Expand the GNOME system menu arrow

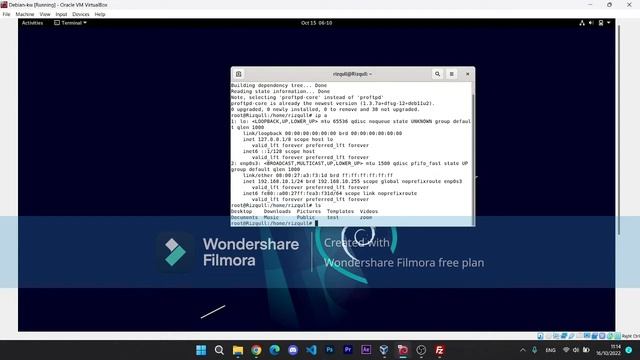pos(609,23)
